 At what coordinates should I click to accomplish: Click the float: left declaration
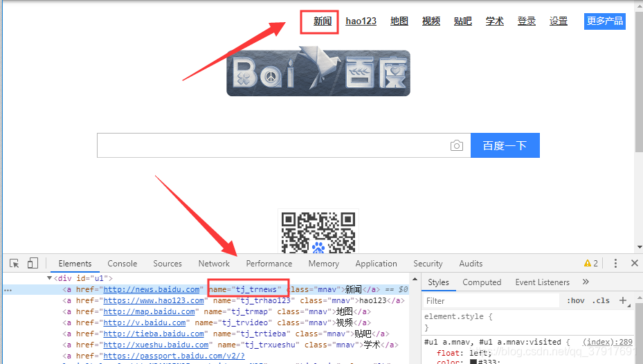click(464, 353)
